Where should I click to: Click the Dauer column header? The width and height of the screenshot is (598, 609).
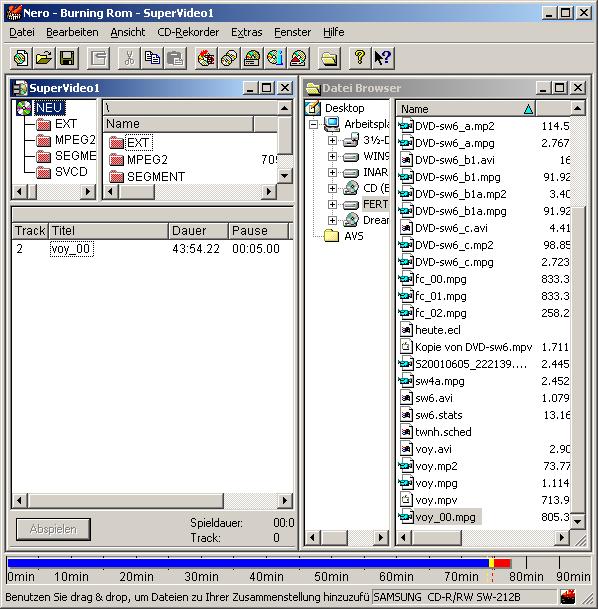pos(198,231)
